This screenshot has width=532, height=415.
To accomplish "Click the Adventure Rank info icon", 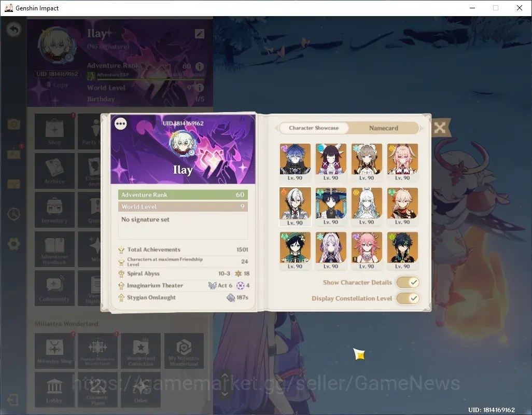I will tap(200, 66).
